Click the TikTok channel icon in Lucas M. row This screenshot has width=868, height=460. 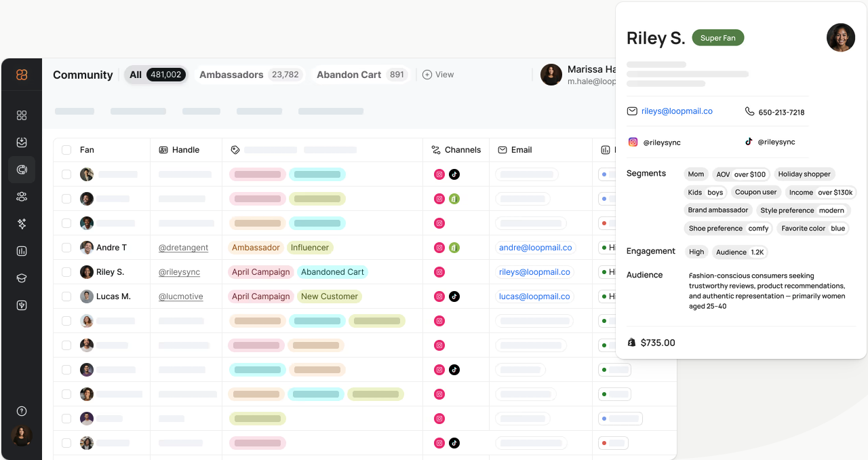coord(454,296)
